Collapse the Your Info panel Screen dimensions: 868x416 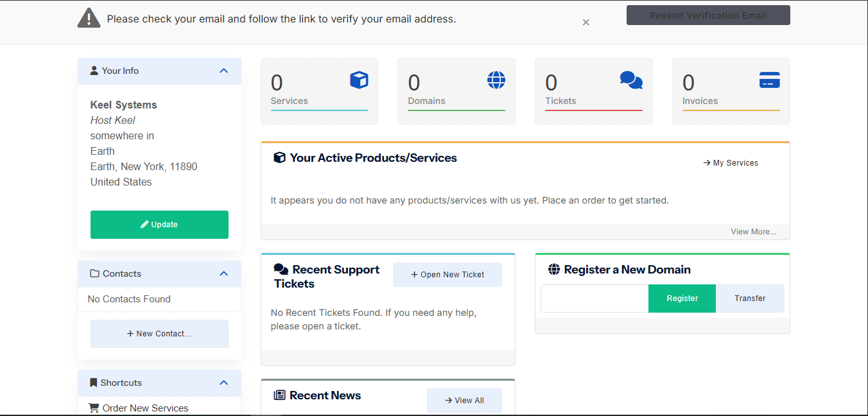[x=224, y=71]
